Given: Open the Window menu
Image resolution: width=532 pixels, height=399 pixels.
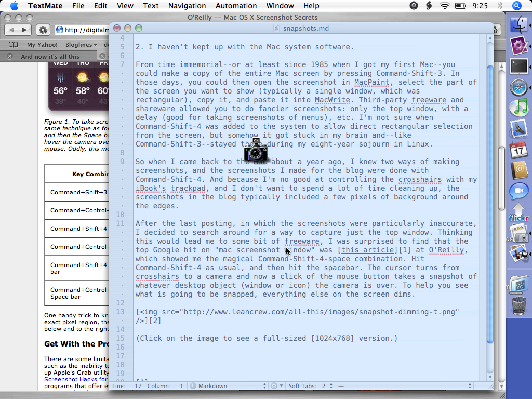Looking at the screenshot, I should tap(280, 6).
